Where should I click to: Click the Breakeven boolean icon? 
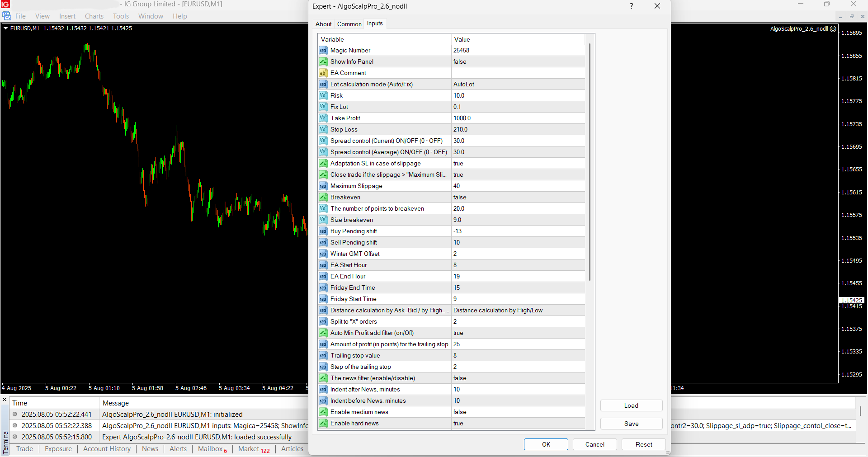[323, 198]
